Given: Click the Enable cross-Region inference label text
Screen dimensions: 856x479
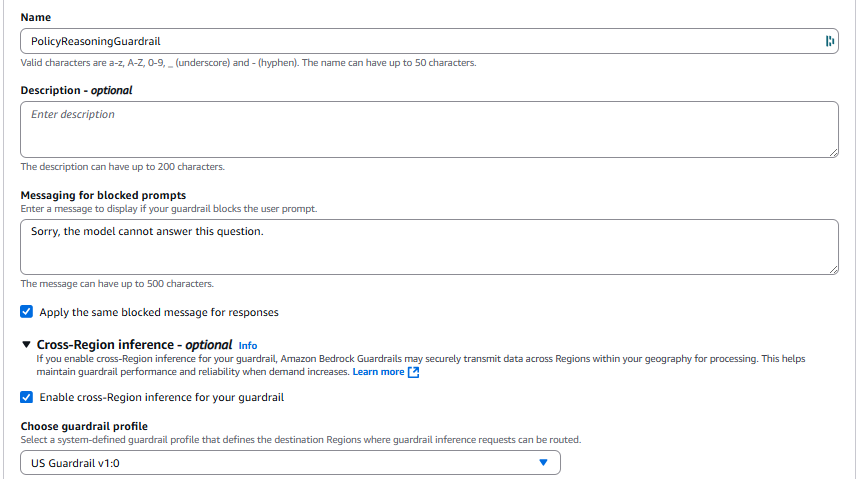Looking at the screenshot, I should click(x=162, y=397).
